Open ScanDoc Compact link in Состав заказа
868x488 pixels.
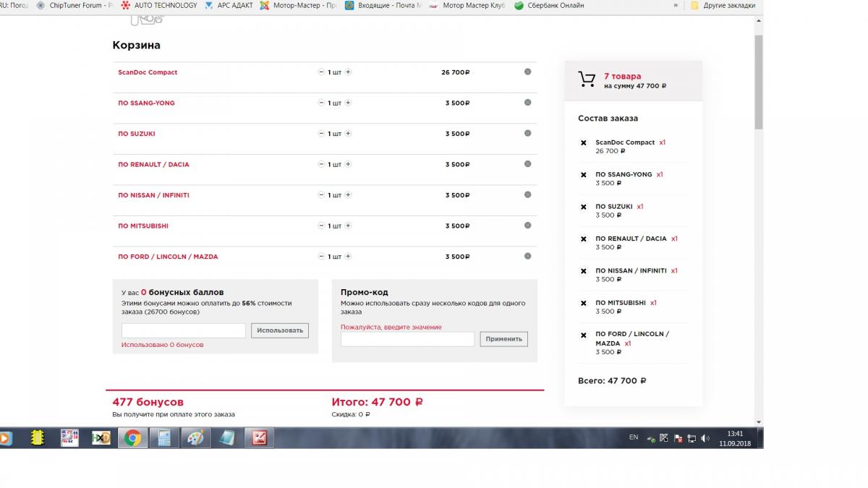point(625,142)
